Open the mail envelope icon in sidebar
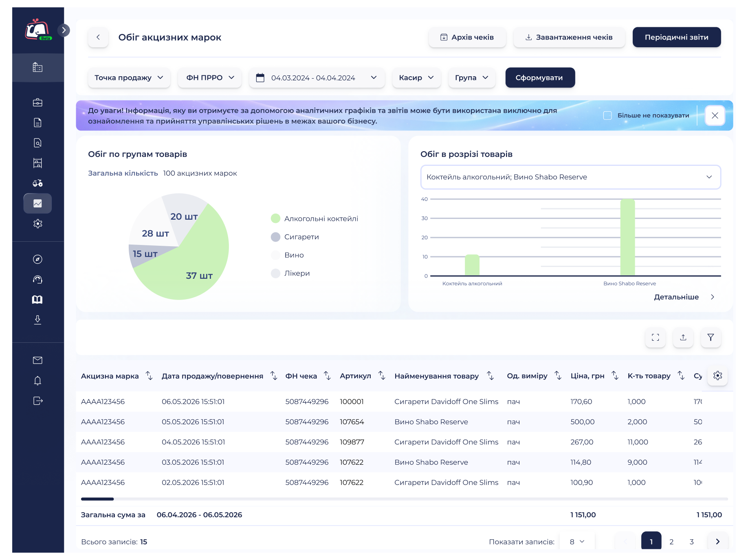 coord(37,360)
